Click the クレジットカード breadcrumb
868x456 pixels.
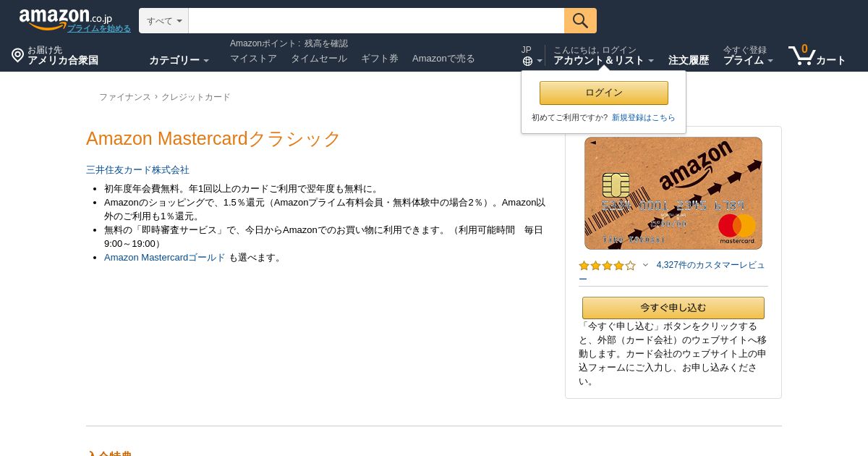[x=196, y=97]
